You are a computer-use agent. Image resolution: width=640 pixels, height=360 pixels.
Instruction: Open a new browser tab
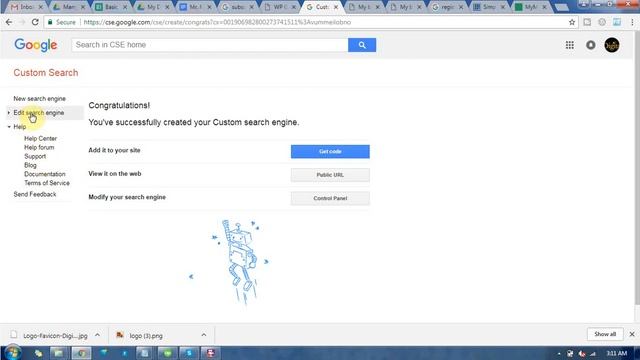tap(562, 7)
